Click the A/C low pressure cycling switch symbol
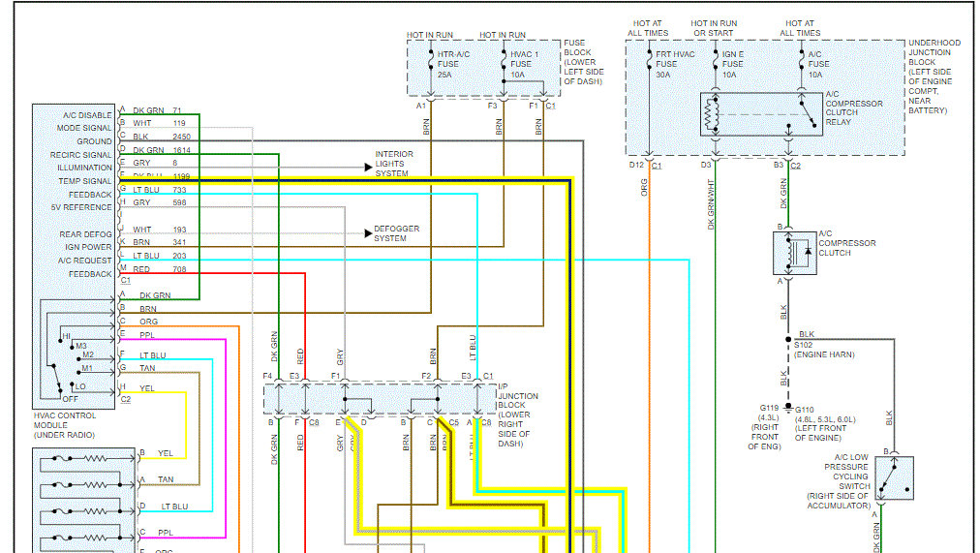 click(x=895, y=478)
